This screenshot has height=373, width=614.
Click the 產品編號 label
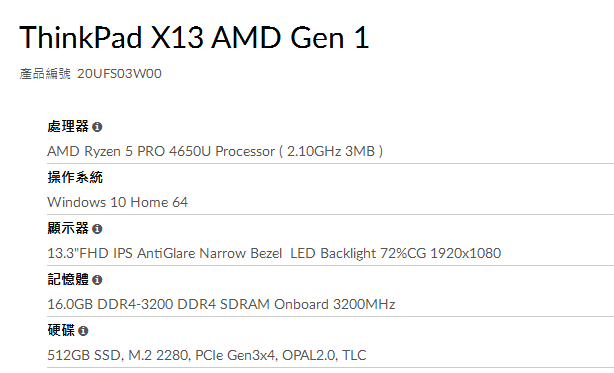45,74
